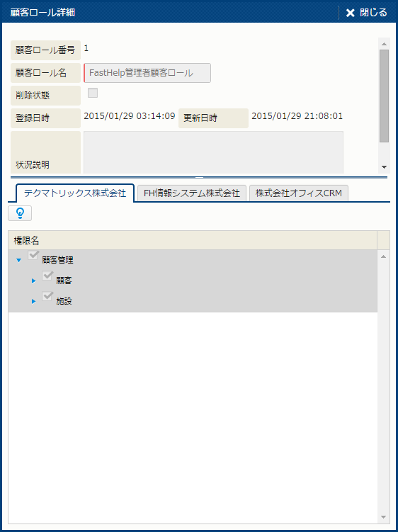The height and width of the screenshot is (532, 398).
Task: Collapse the 顧客管理 tree node
Action: click(18, 260)
